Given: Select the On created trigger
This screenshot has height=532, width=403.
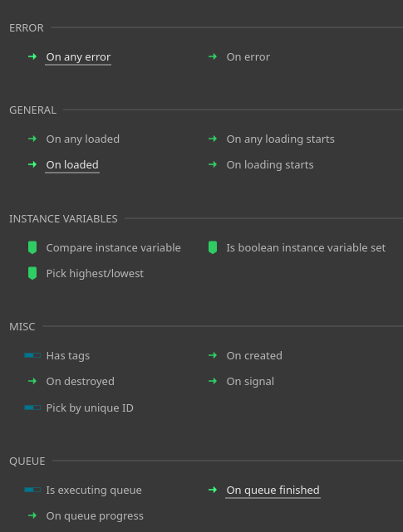Looking at the screenshot, I should point(254,355).
